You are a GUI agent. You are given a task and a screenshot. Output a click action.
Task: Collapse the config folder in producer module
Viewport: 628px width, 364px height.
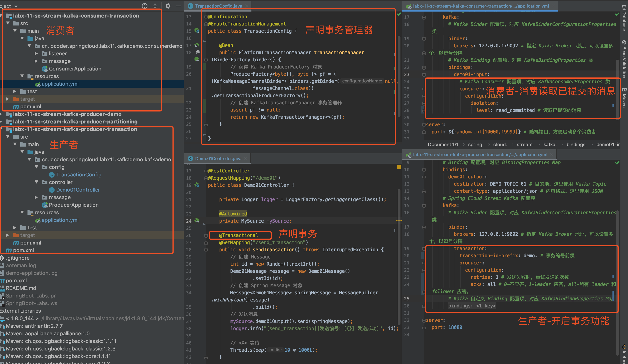pyautogui.click(x=36, y=167)
